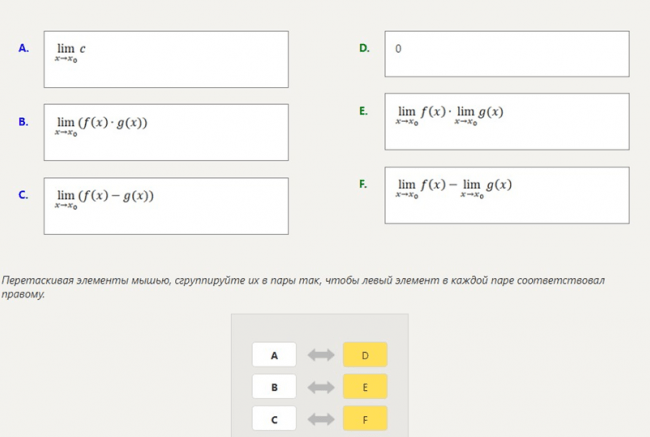Viewport: 650px width, 437px height.
Task: Click box with lim f(x) − lim g(x)
Action: click(507, 195)
